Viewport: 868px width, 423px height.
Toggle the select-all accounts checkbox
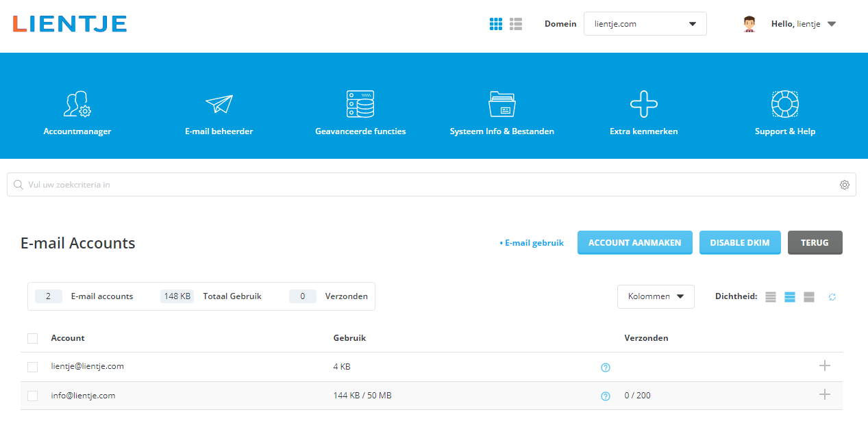tap(32, 338)
